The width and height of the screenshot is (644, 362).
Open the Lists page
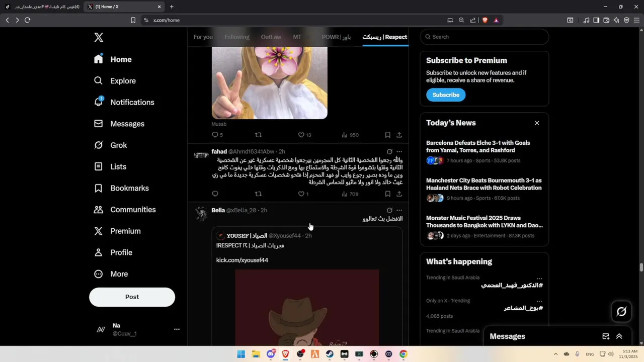pyautogui.click(x=110, y=166)
